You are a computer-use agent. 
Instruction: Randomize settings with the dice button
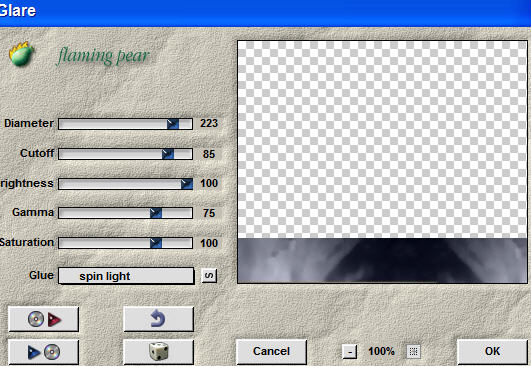pyautogui.click(x=158, y=352)
